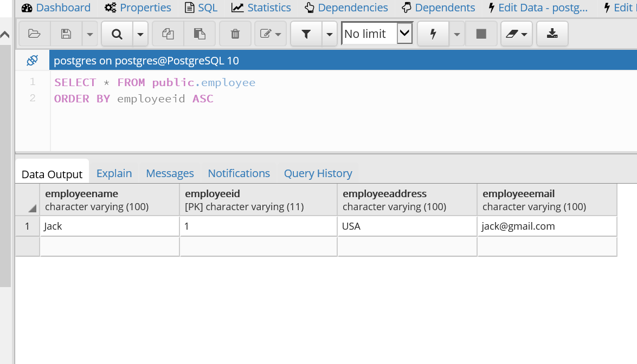Click the Find magnifier icon
This screenshot has width=637, height=364.
pyautogui.click(x=117, y=34)
